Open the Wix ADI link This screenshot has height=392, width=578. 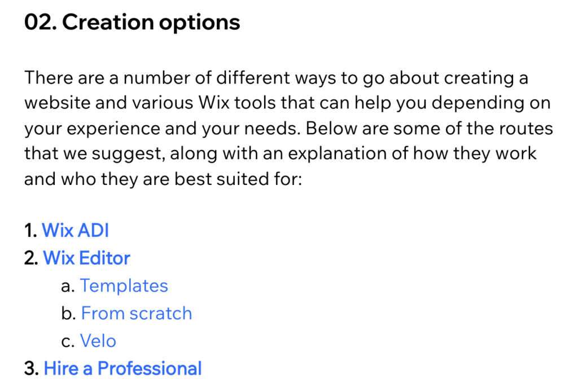tap(75, 231)
